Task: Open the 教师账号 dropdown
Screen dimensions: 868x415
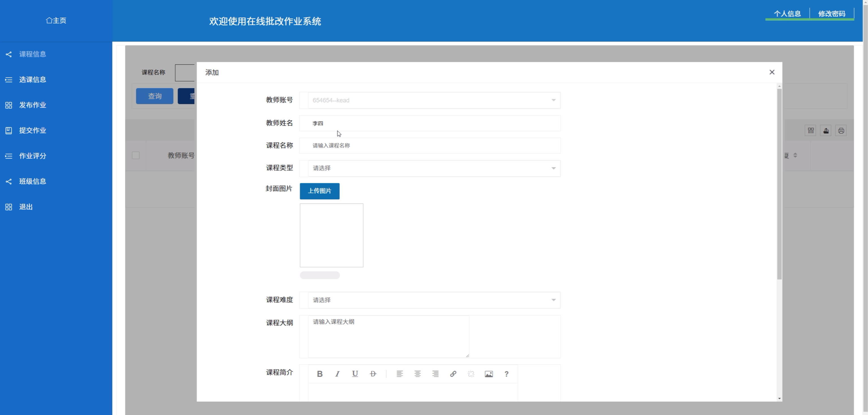Action: 434,100
